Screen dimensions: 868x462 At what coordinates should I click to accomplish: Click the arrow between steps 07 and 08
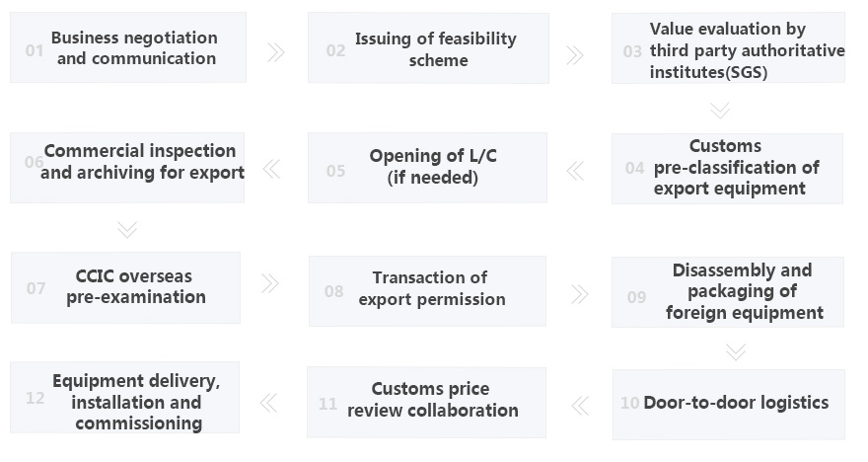(270, 284)
